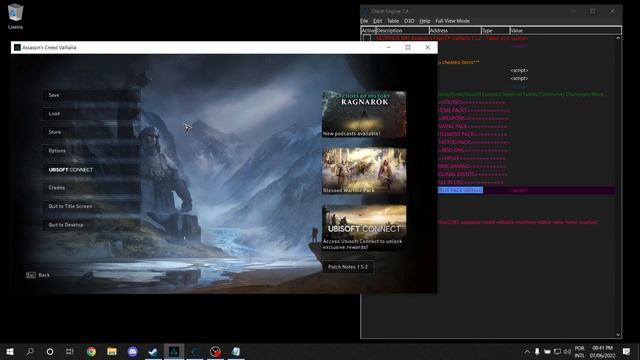
Task: Click the Type column header
Action: [495, 30]
